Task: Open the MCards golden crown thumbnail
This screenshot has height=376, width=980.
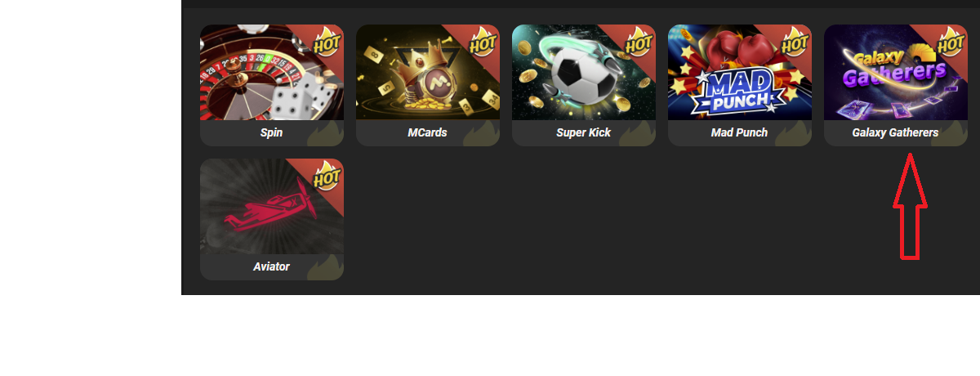Action: [x=428, y=72]
